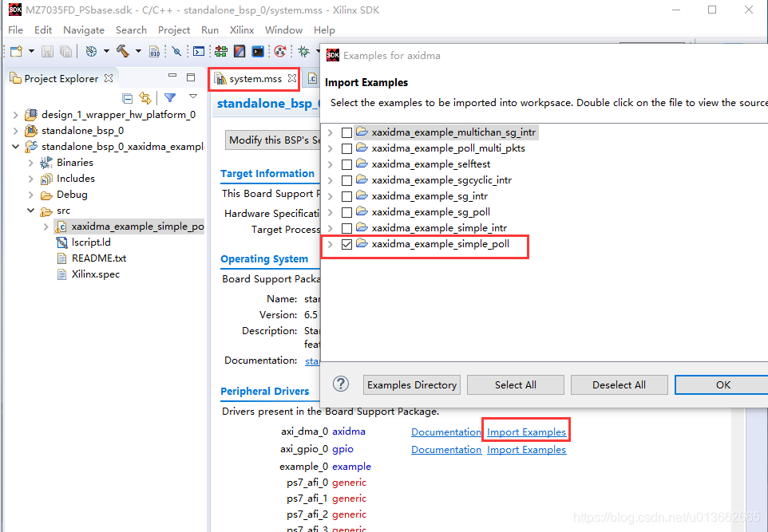Image resolution: width=768 pixels, height=532 pixels.
Task: Open the Navigate menu
Action: (84, 30)
